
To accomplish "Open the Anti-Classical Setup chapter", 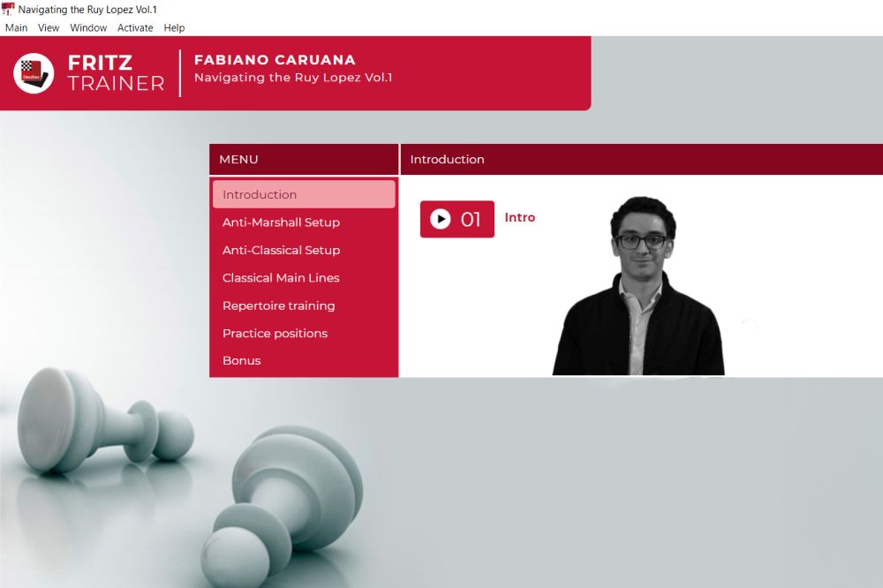I will click(304, 250).
